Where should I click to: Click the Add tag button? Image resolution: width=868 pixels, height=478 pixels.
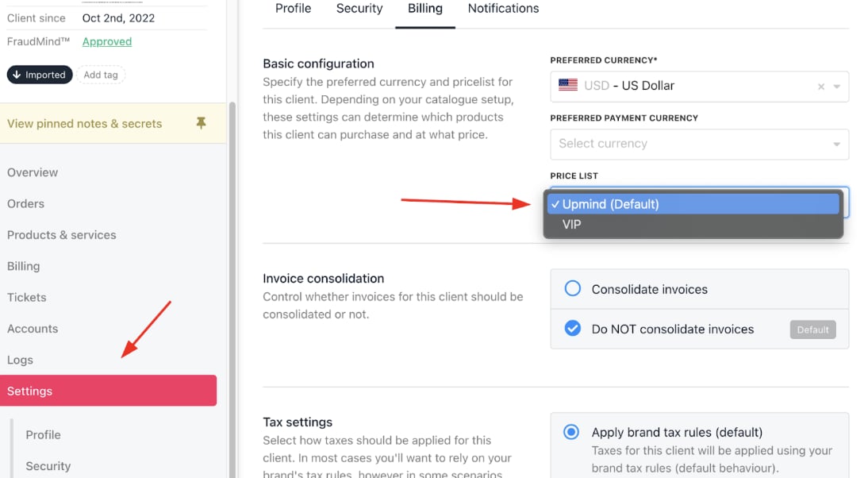(x=101, y=75)
